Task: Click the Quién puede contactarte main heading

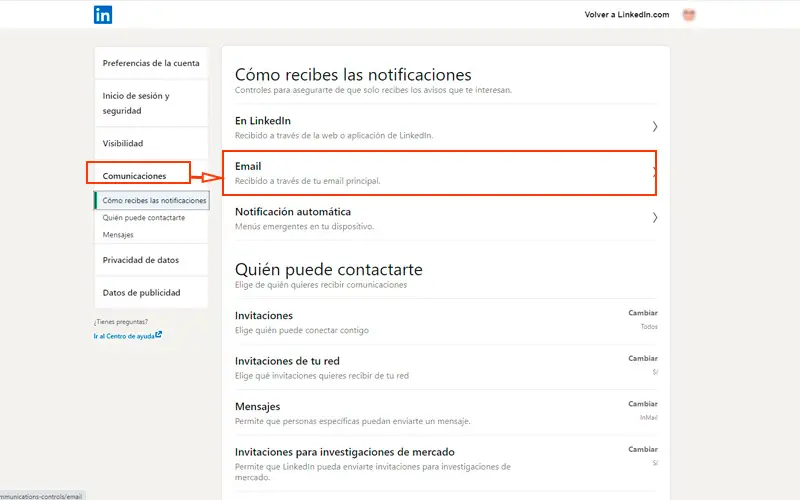Action: [329, 269]
